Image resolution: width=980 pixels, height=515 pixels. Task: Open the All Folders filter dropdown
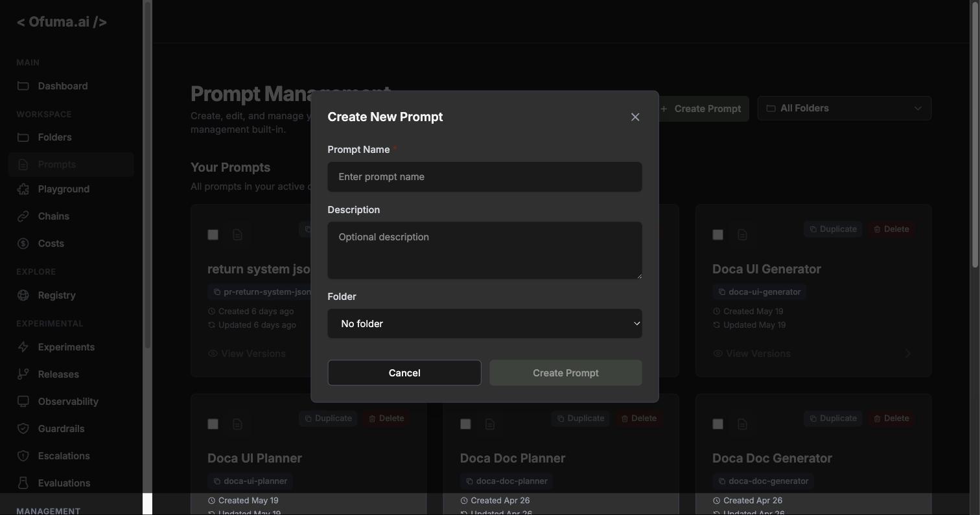845,108
